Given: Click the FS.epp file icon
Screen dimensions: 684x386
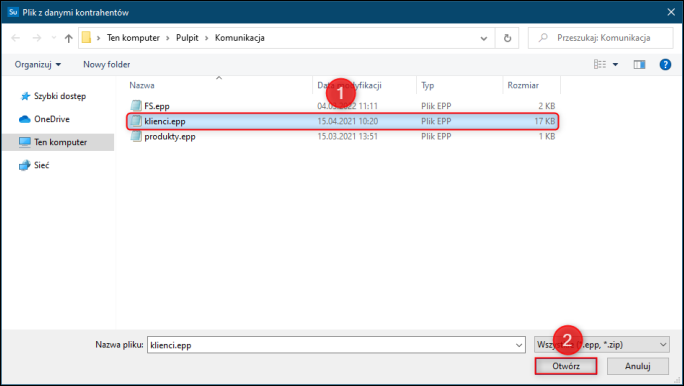Looking at the screenshot, I should click(136, 106).
